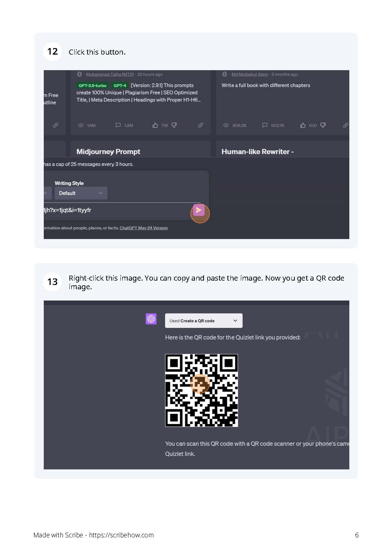Viewport: 392px width, 554px height.
Task: Click thumbs up on the 716 card
Action: (x=155, y=125)
